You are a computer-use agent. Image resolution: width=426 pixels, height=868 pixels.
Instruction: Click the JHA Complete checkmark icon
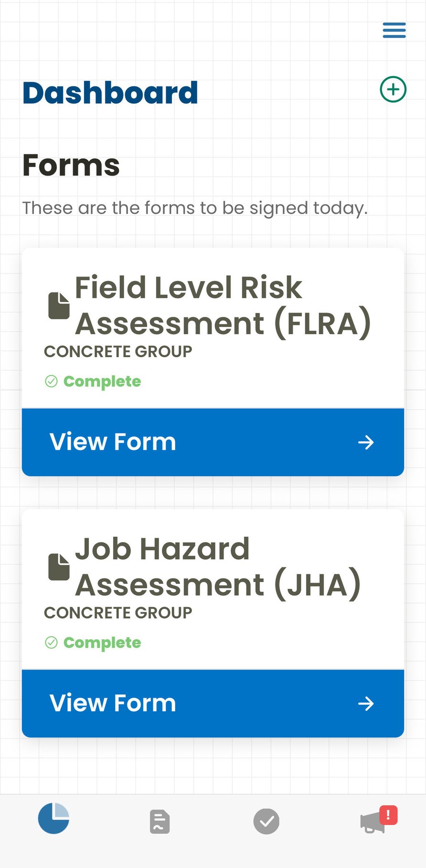(x=51, y=642)
